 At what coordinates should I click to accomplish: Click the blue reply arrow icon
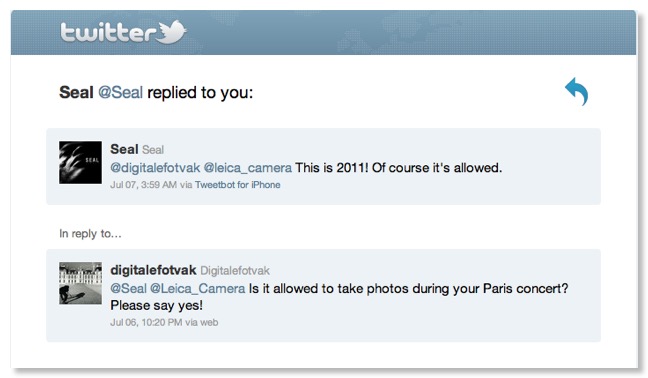pos(577,91)
